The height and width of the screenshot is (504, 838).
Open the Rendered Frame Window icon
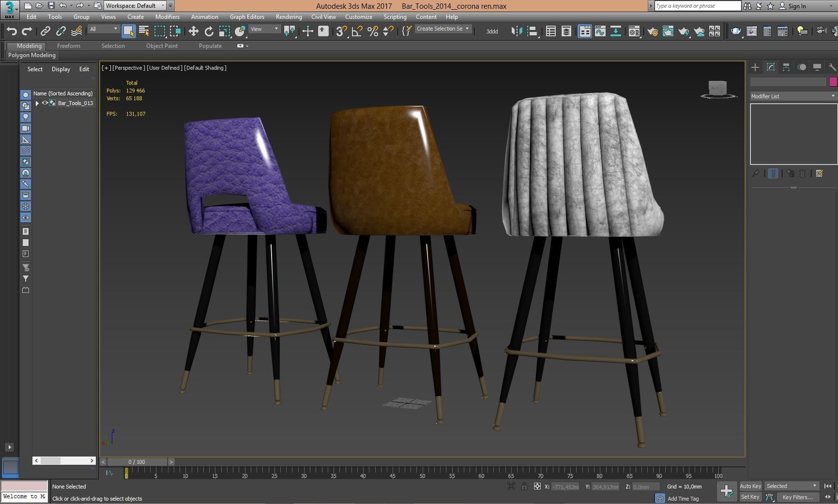point(668,31)
